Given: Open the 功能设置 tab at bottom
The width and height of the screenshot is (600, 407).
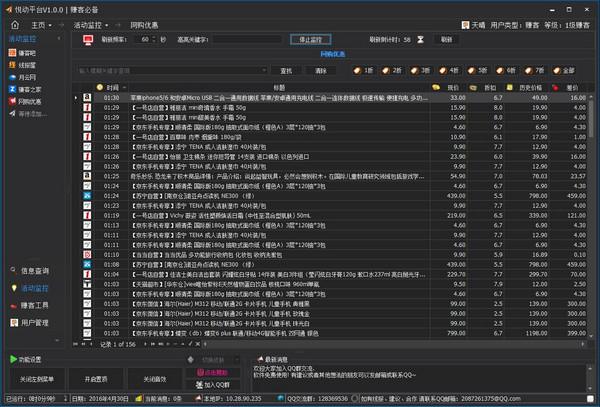Looking at the screenshot, I should tap(26, 357).
